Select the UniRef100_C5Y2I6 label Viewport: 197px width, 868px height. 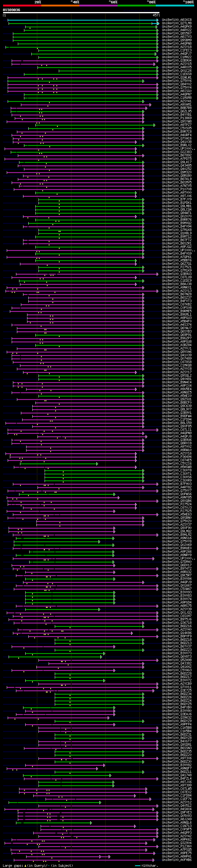click(177, 464)
